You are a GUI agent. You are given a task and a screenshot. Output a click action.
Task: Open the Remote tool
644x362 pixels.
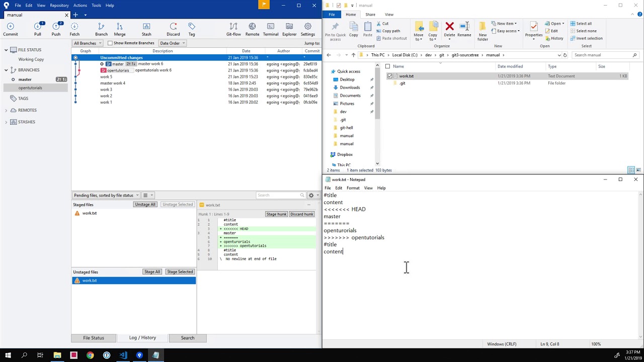click(252, 29)
